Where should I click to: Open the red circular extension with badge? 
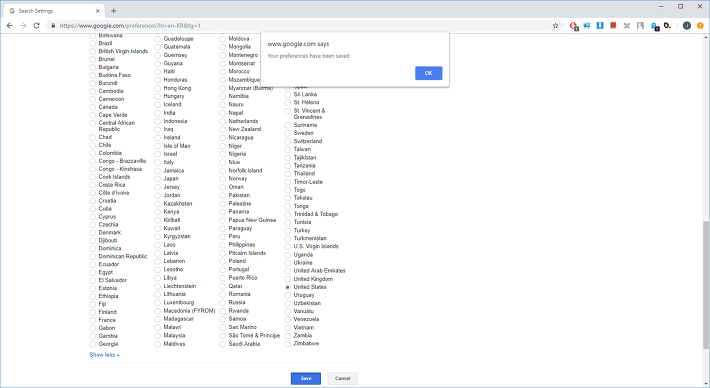pyautogui.click(x=574, y=26)
